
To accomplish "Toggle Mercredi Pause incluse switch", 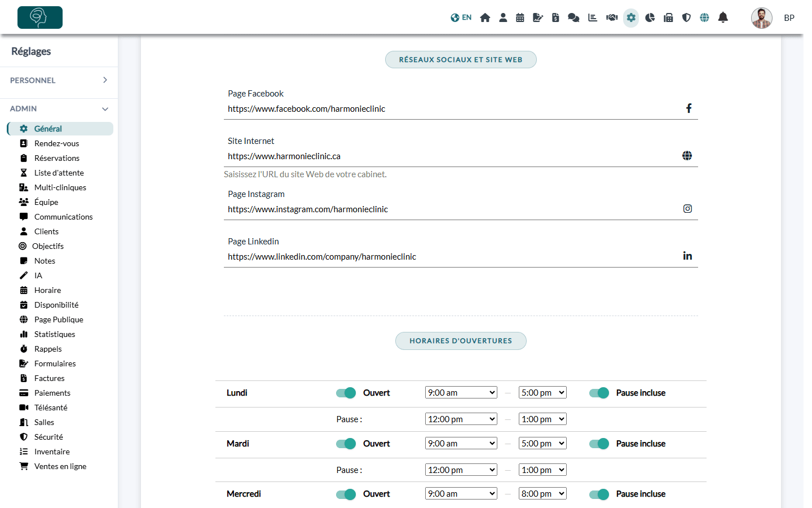I will click(599, 494).
